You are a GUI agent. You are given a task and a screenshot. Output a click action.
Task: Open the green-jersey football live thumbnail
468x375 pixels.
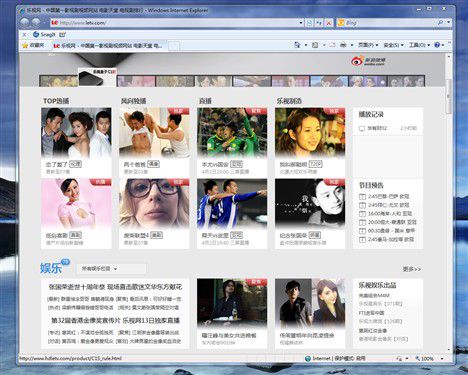(x=232, y=132)
